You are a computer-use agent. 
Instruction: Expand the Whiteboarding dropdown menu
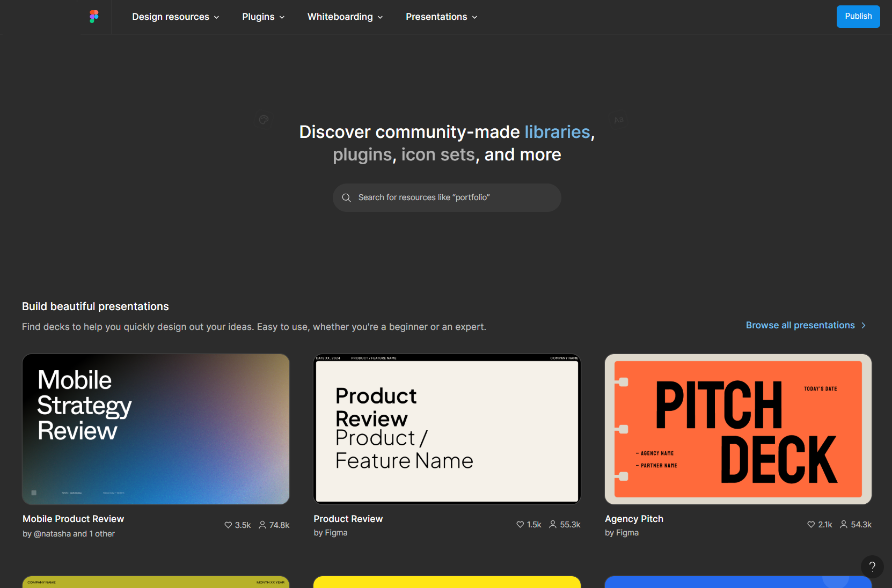click(x=345, y=17)
